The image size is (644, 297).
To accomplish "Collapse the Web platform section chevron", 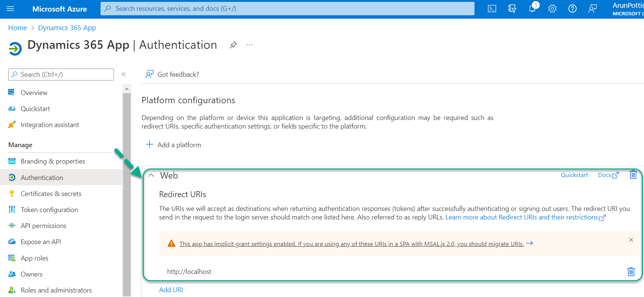I will pos(151,176).
